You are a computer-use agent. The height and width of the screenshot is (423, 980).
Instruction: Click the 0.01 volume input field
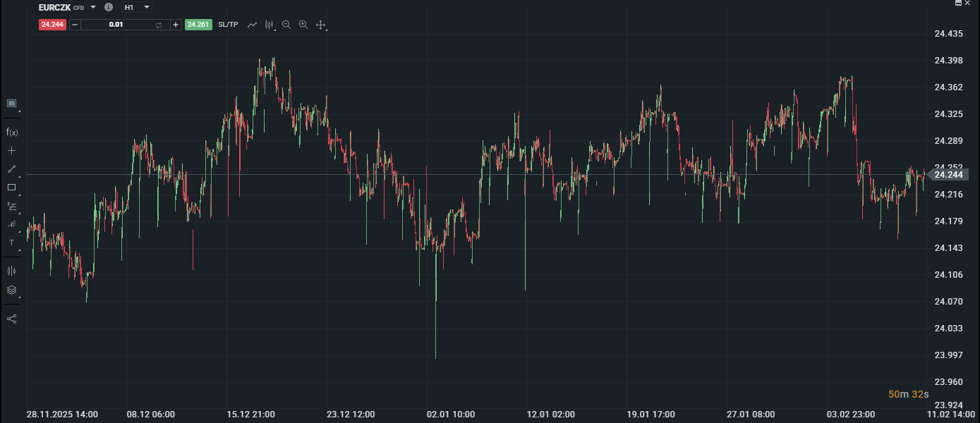tap(116, 25)
